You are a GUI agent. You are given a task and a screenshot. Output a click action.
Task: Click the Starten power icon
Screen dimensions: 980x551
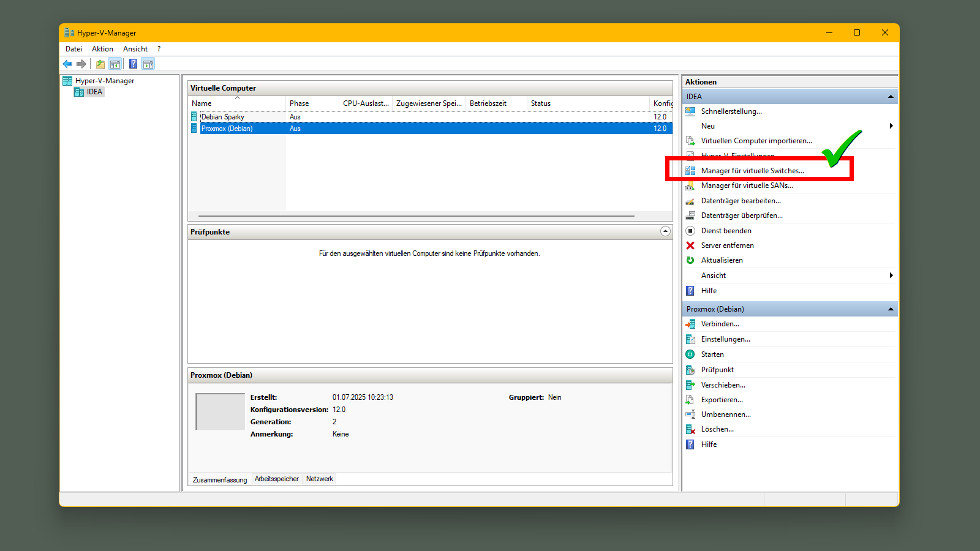690,354
